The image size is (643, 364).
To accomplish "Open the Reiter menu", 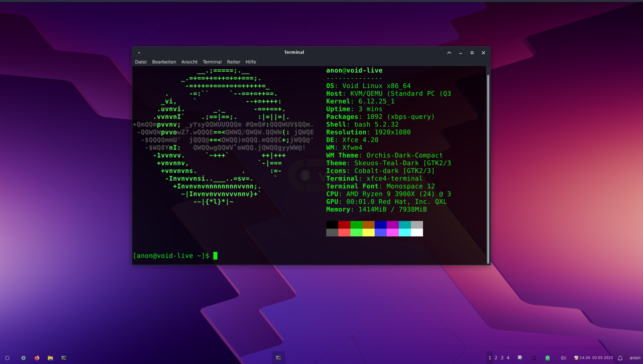I will pos(233,62).
